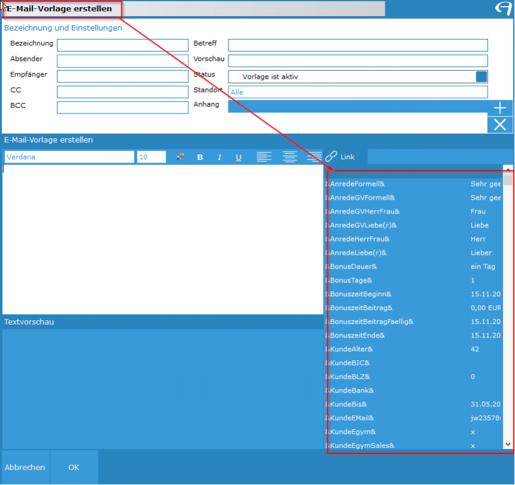The width and height of the screenshot is (515, 485).
Task: Toggle bold formatting
Action: point(200,157)
